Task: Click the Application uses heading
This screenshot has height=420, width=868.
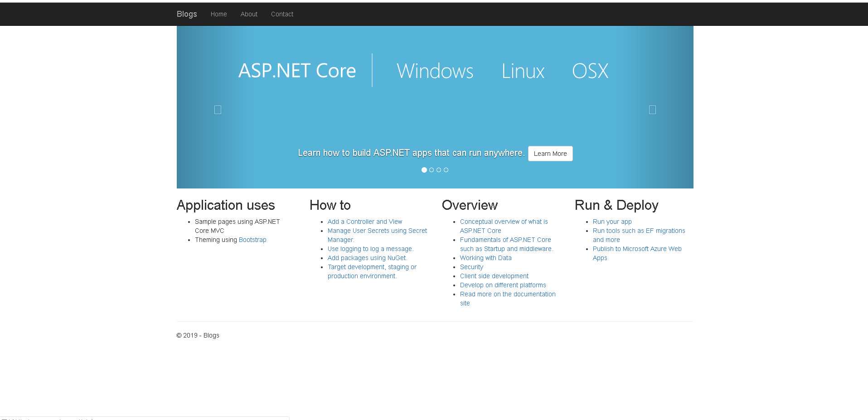Action: coord(226,205)
